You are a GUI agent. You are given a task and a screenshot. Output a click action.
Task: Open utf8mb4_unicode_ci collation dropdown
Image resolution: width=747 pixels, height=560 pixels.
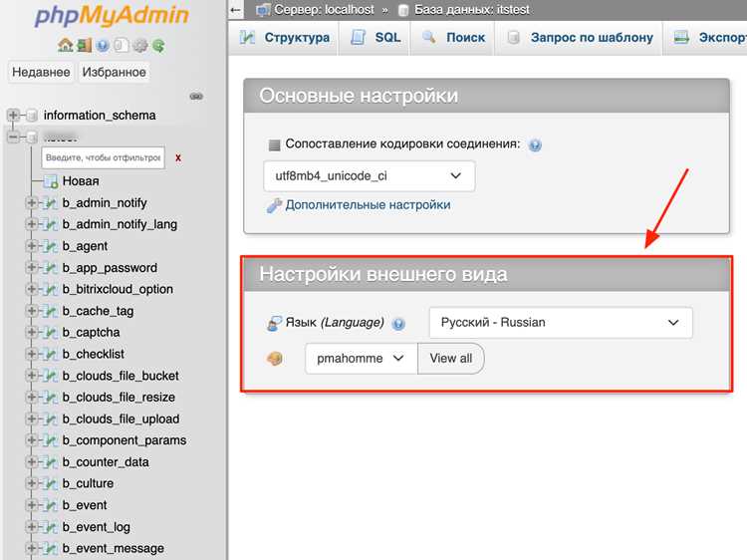coord(370,175)
